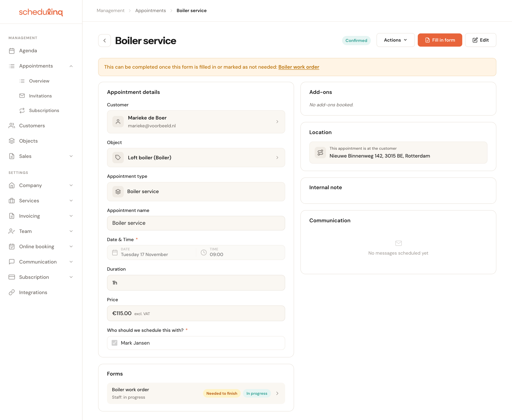Click the Invitations envelope icon
Screen dimensions: 512x420
pyautogui.click(x=22, y=96)
